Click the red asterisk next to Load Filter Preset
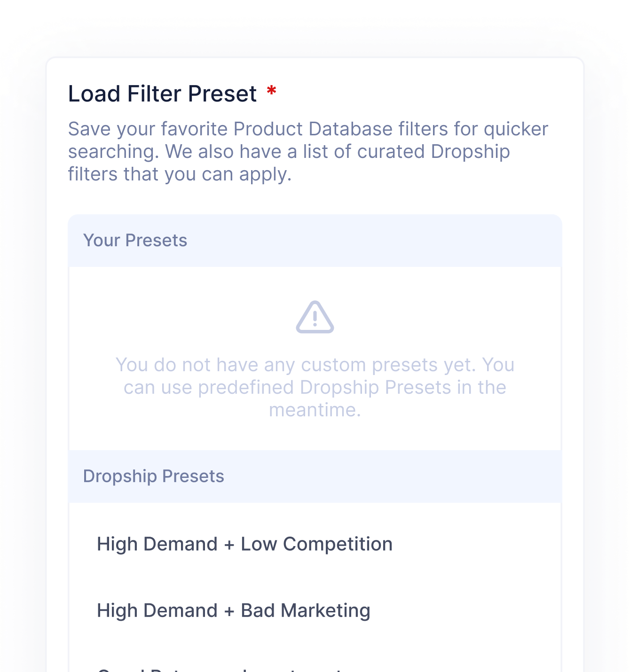The image size is (630, 672). click(x=271, y=93)
